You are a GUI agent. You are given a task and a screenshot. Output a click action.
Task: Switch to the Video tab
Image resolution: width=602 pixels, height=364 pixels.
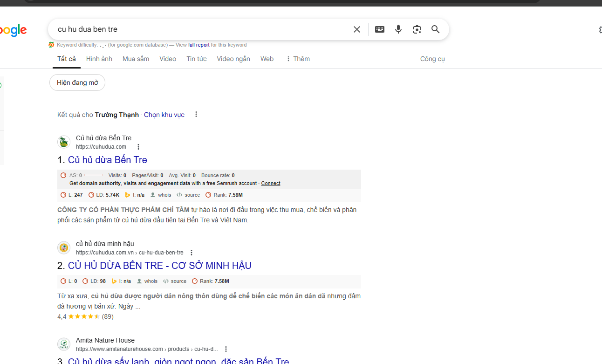(x=168, y=59)
